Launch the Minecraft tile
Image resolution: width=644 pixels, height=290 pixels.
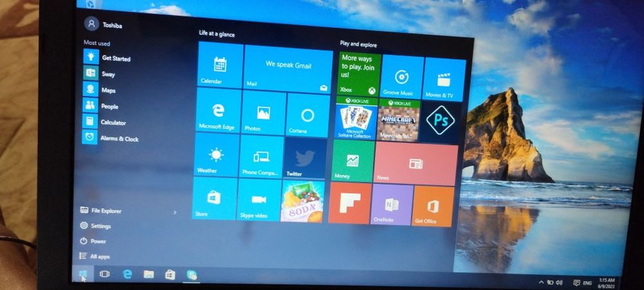click(398, 120)
